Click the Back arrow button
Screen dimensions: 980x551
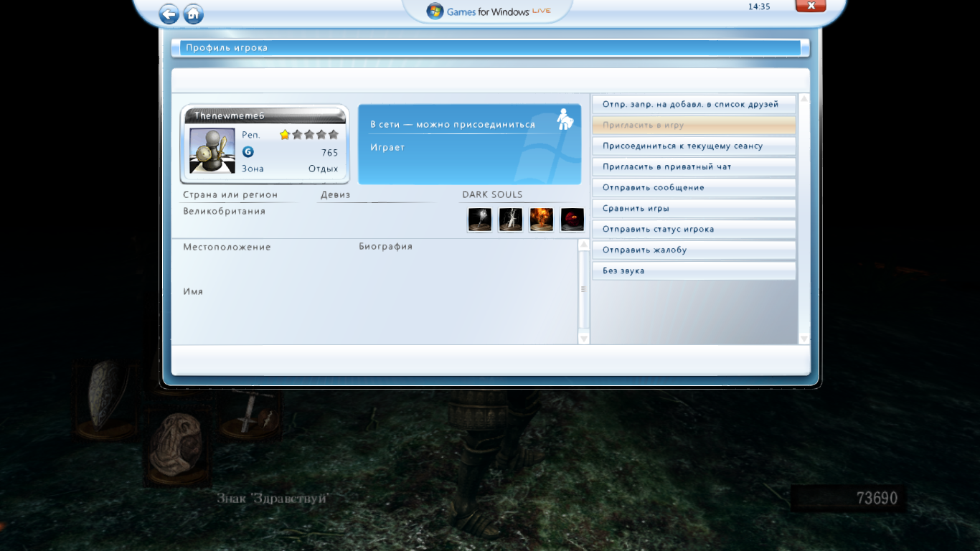(x=169, y=14)
